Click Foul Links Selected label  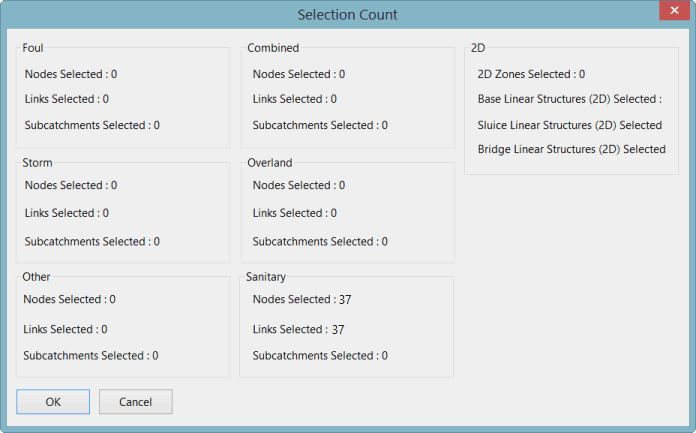point(67,99)
